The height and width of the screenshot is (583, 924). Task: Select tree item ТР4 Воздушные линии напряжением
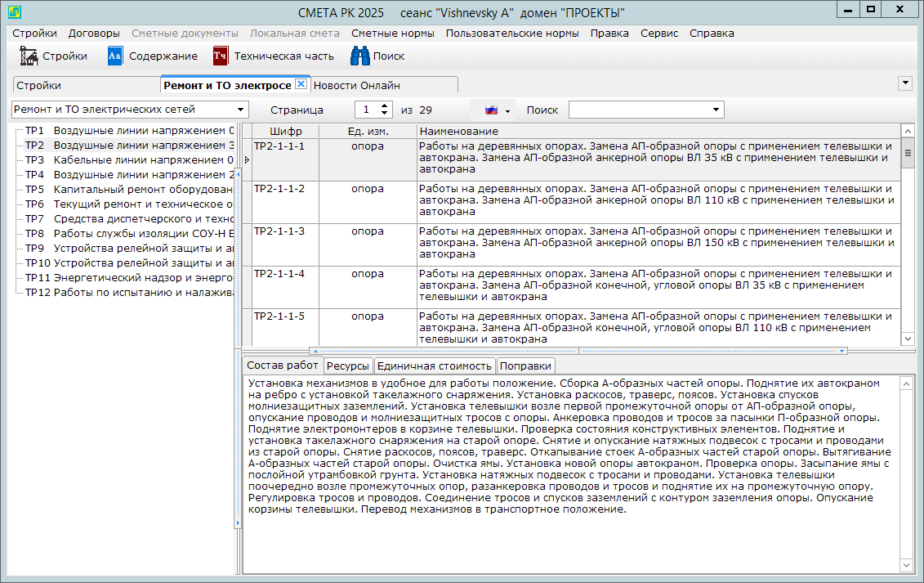[x=129, y=175]
